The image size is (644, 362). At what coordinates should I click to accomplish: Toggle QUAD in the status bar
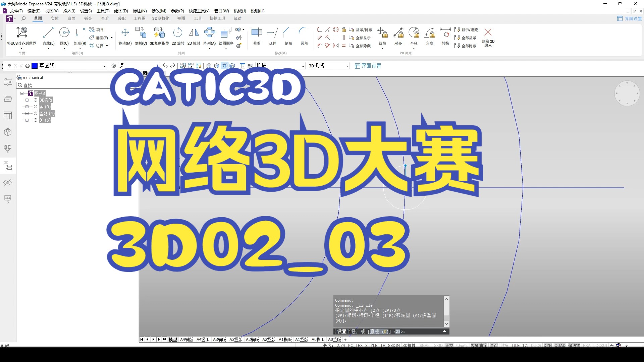coord(560,345)
